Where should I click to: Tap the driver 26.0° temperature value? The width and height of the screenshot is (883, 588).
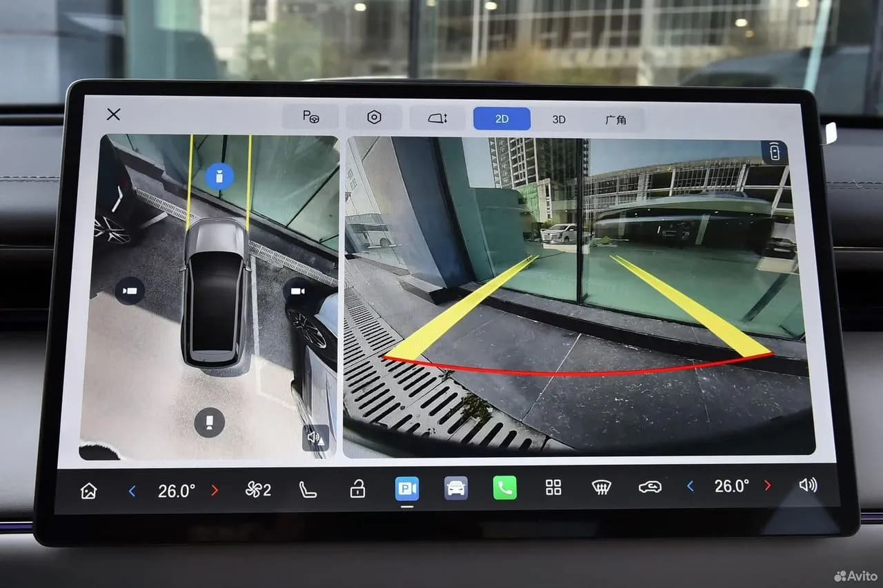[177, 491]
